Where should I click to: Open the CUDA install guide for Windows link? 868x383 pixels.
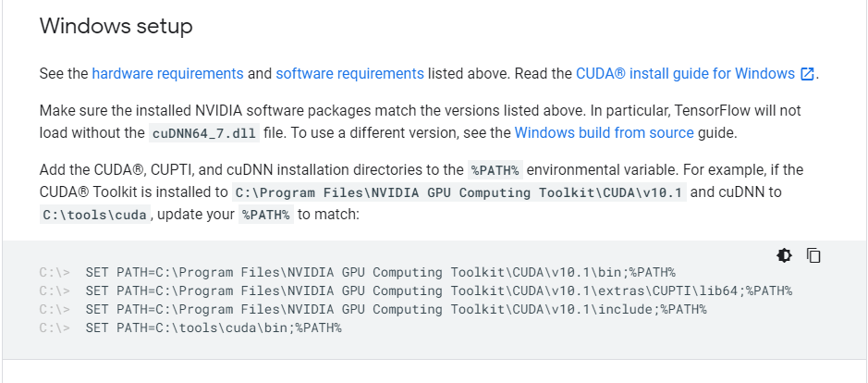(x=685, y=74)
